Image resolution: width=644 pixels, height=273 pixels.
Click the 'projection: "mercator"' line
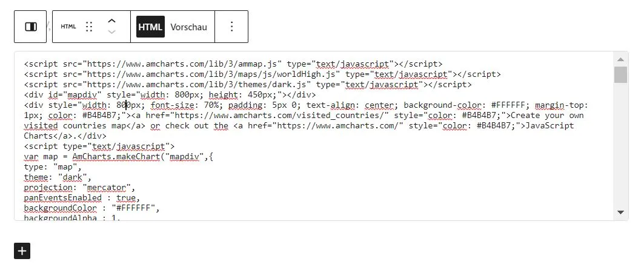80,188
